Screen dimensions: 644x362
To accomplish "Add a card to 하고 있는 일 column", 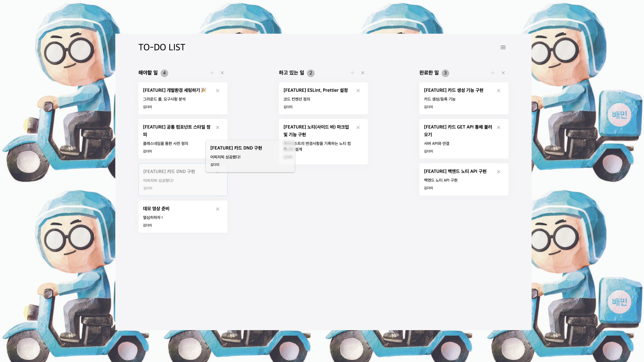I will tap(352, 73).
